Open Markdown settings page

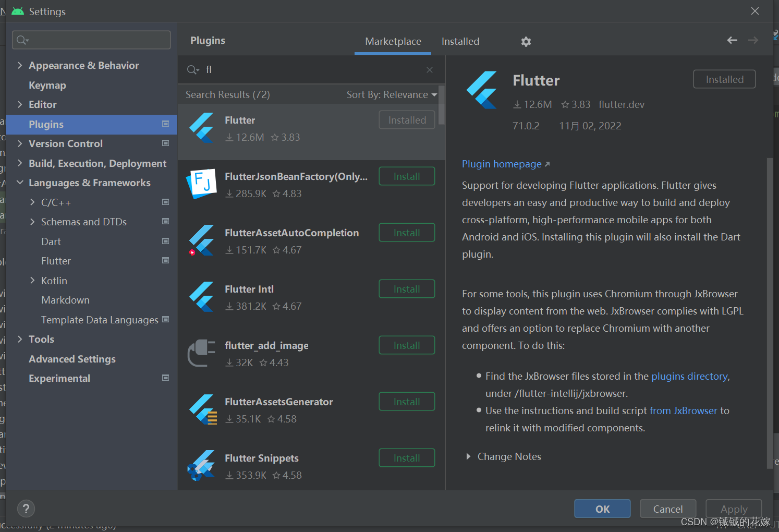click(65, 300)
